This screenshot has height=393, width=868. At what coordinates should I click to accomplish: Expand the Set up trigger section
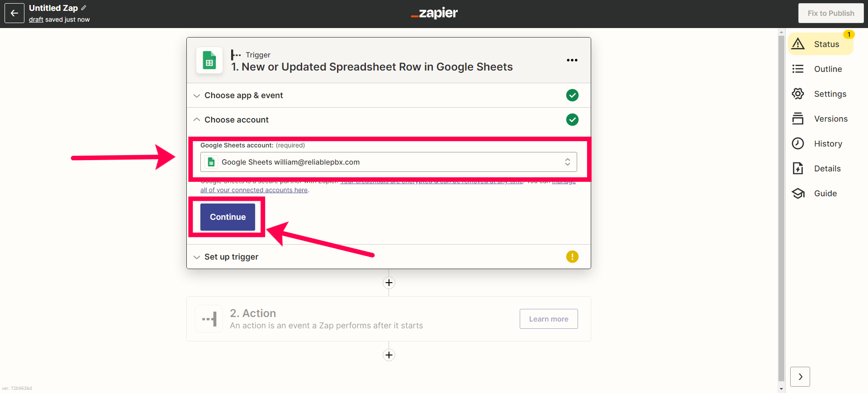(x=389, y=257)
